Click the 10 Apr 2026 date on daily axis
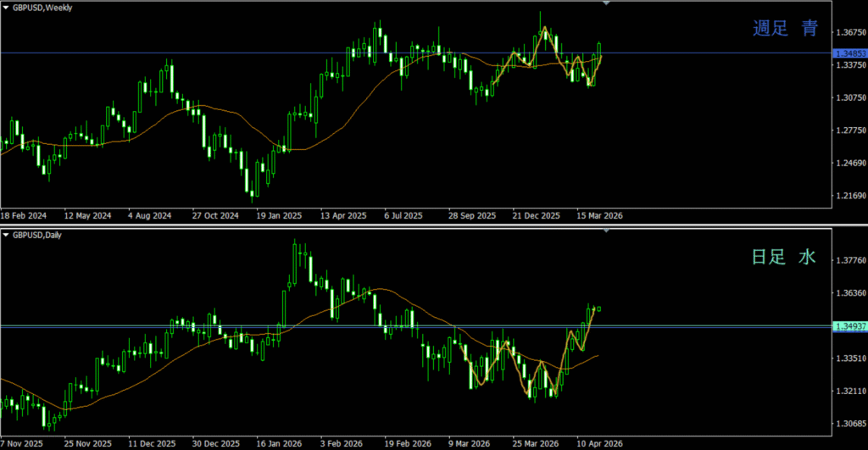This screenshot has height=450, width=868. tap(601, 443)
